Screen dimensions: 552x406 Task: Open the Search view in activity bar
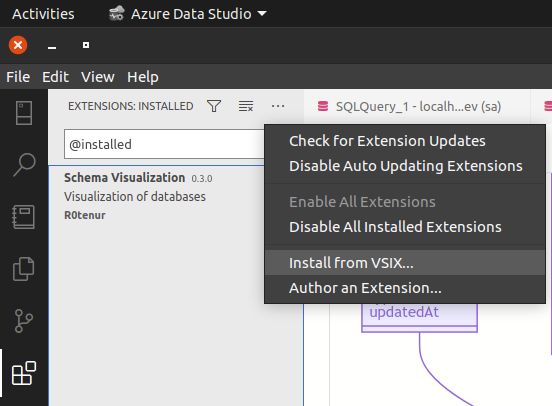pos(24,164)
